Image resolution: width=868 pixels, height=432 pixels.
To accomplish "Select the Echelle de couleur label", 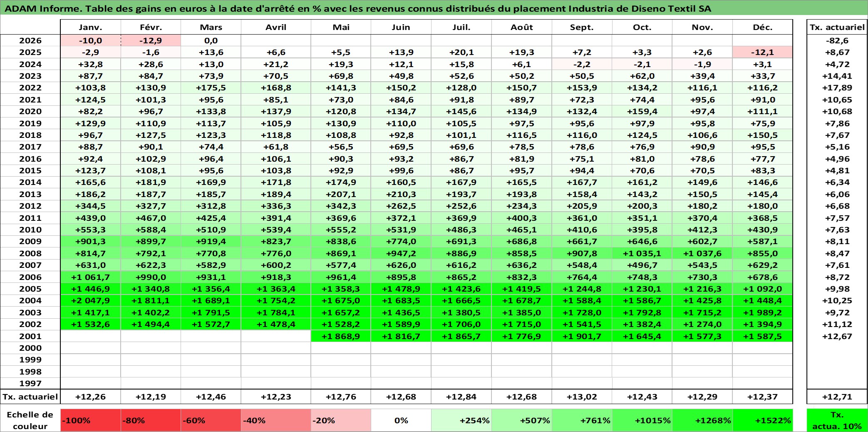I will [x=30, y=420].
